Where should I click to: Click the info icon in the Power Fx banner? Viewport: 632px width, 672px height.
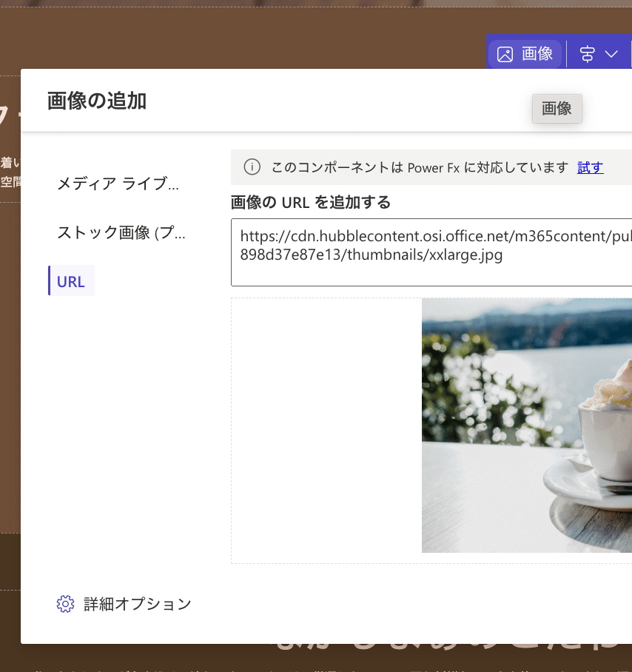[252, 167]
